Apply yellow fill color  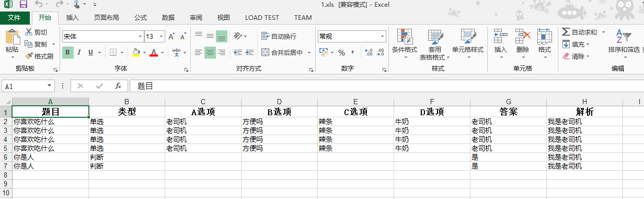point(136,52)
